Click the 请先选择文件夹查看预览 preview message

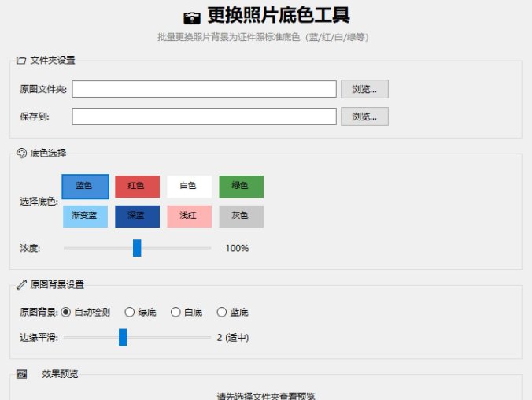(x=266, y=396)
